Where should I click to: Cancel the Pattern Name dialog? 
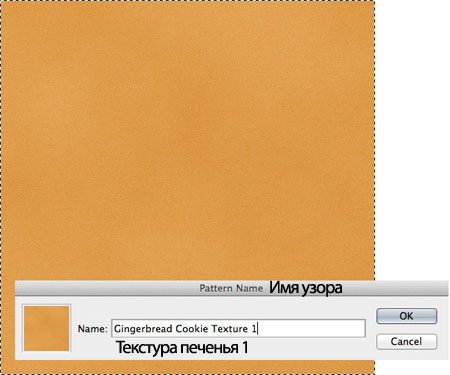click(x=406, y=341)
